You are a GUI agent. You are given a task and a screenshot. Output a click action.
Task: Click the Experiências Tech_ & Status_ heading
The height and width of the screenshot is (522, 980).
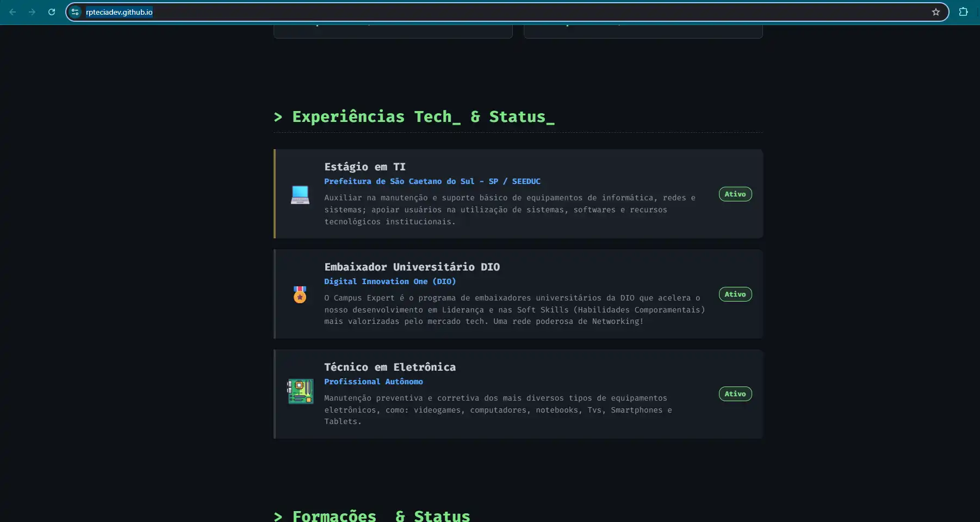pos(414,117)
